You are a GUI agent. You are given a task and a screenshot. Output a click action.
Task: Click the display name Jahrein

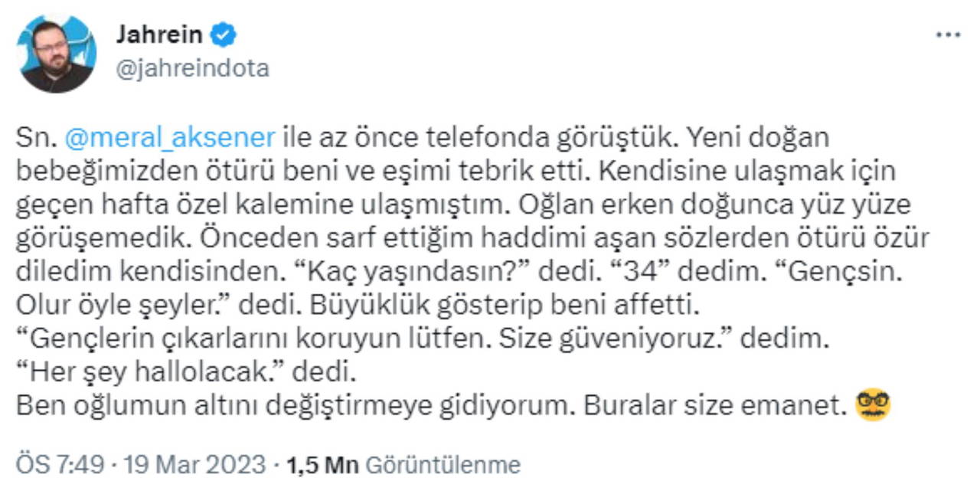pyautogui.click(x=159, y=35)
